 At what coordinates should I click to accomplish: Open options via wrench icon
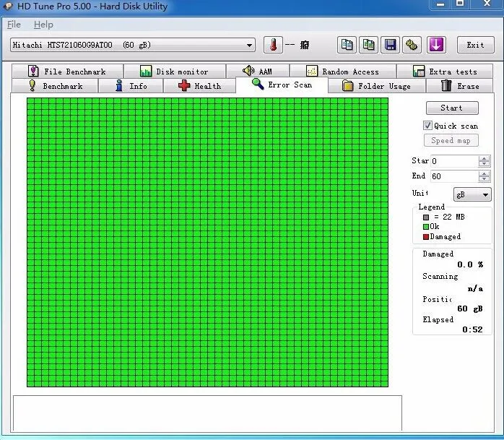click(x=412, y=45)
